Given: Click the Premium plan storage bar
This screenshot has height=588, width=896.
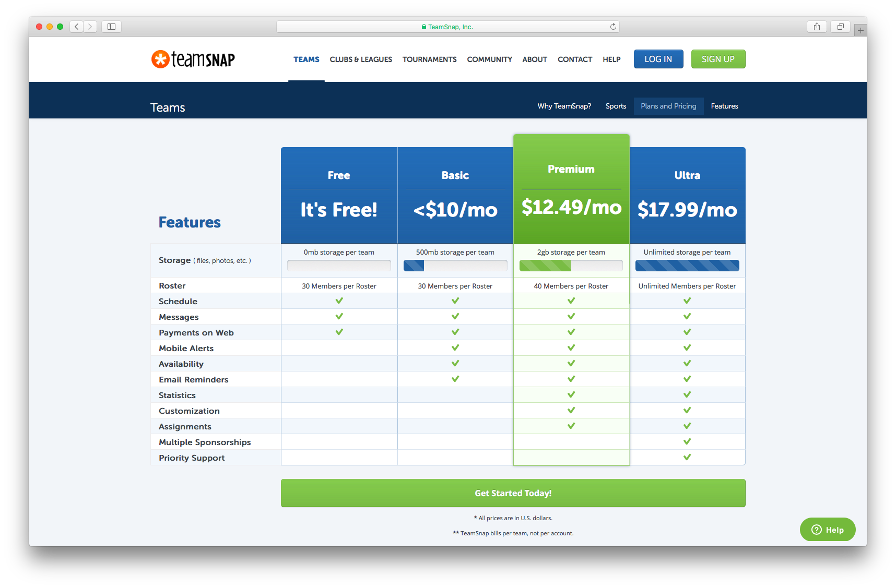Looking at the screenshot, I should point(571,266).
